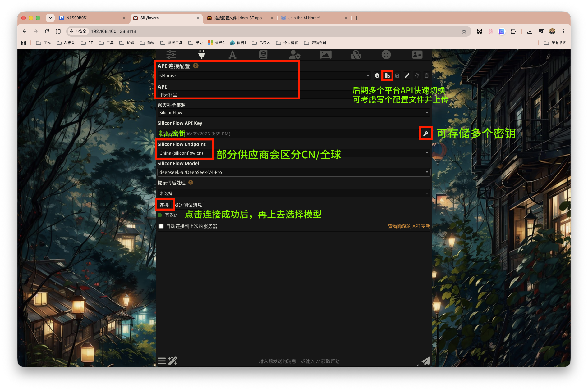Open the browser extensions puzzle icon
Viewport: 588px width, 390px height.
click(x=513, y=31)
